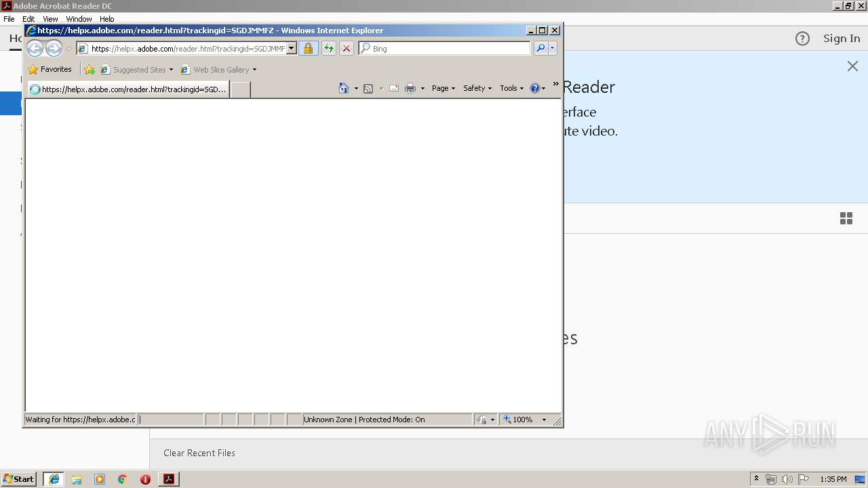Open the search provider dropdown arrow

pyautogui.click(x=553, y=48)
